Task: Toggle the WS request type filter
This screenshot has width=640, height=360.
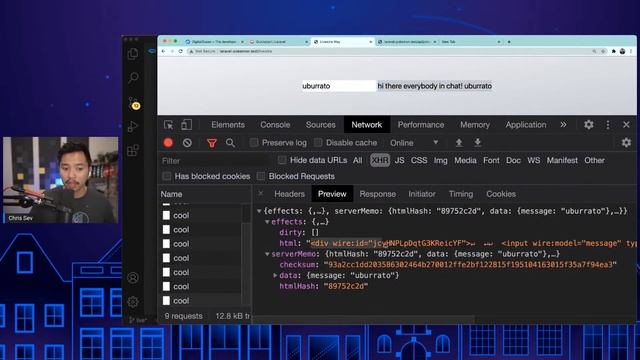Action: (x=533, y=160)
